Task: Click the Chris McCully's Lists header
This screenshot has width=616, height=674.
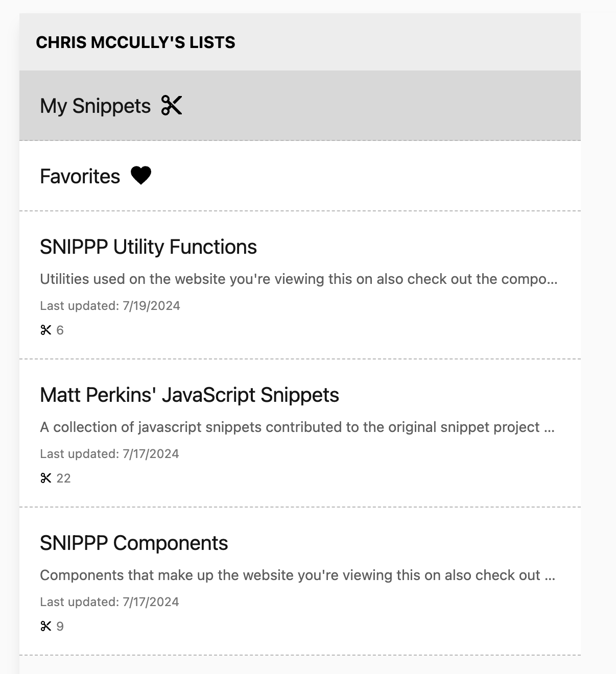Action: pyautogui.click(x=135, y=42)
